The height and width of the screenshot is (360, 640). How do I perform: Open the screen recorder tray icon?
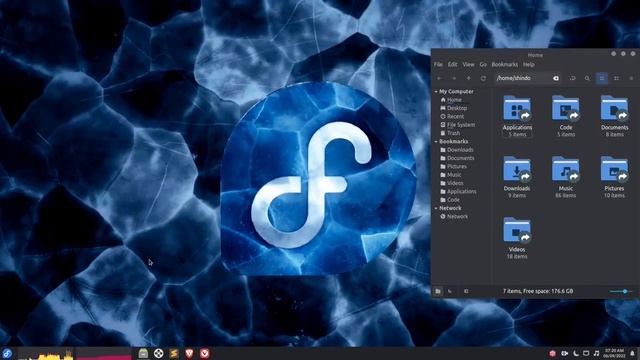point(565,353)
